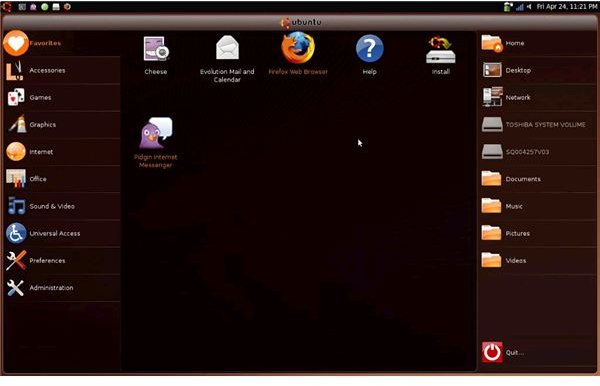600x386 pixels.
Task: Open the Music folder
Action: pos(538,206)
